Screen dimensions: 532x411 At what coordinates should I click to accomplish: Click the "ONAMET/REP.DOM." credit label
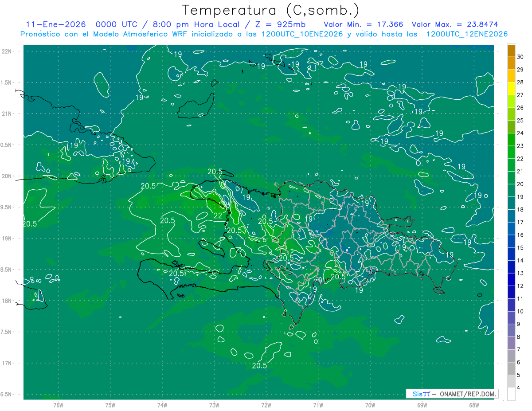pos(468,394)
